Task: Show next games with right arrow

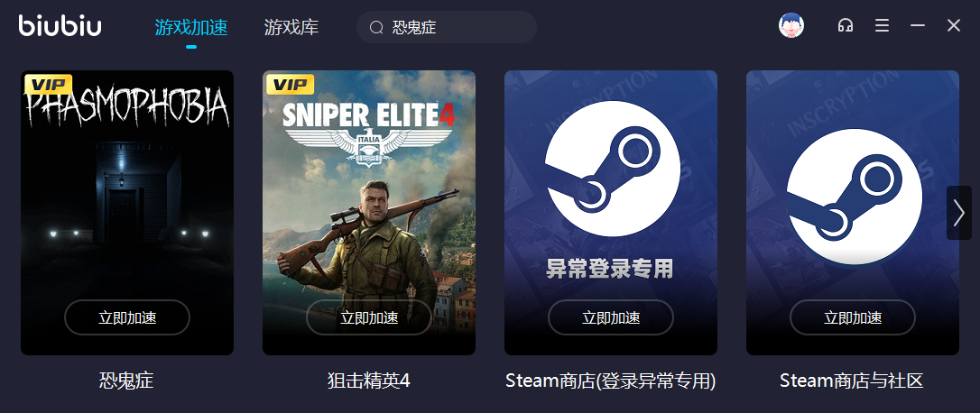Action: [x=958, y=213]
